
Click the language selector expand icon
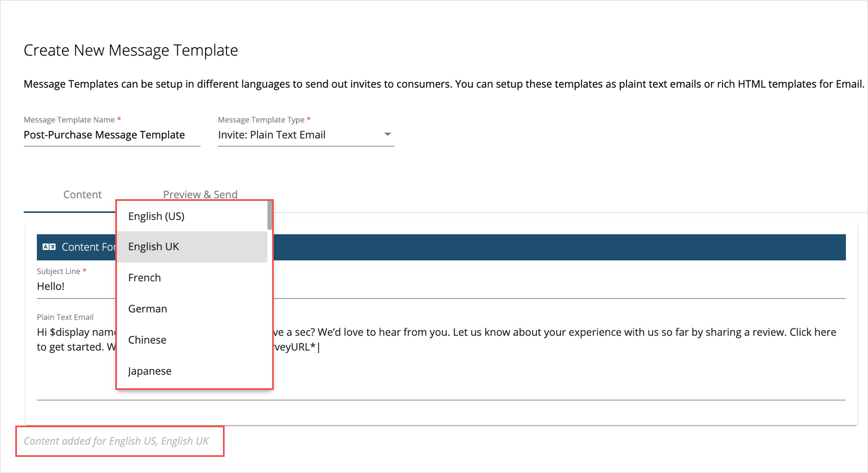pyautogui.click(x=51, y=246)
